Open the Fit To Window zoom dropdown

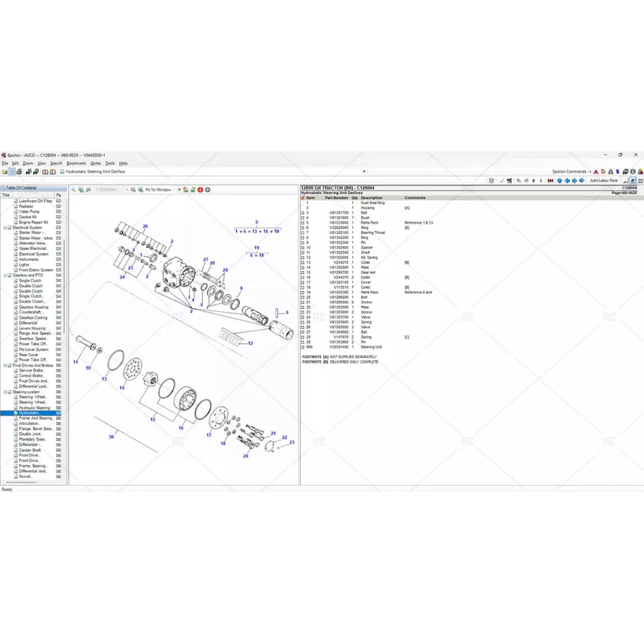click(179, 190)
